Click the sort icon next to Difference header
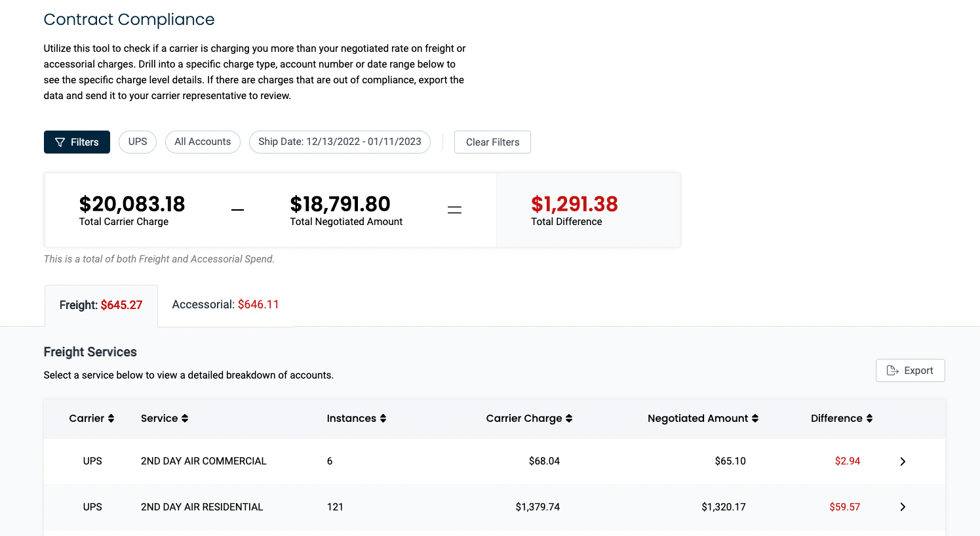The width and height of the screenshot is (980, 536). 869,418
